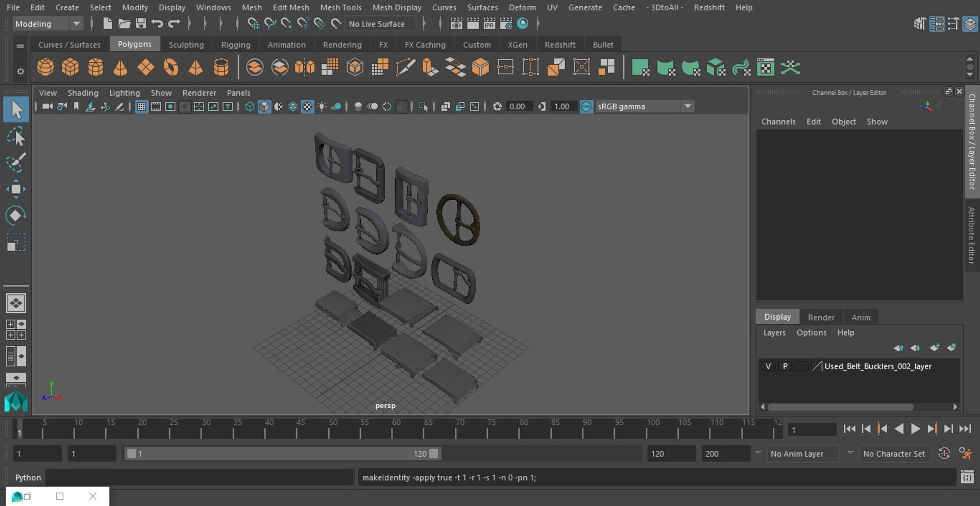Click the viewport gamma value 1.00 field
Image resolution: width=980 pixels, height=506 pixels.
pyautogui.click(x=563, y=107)
